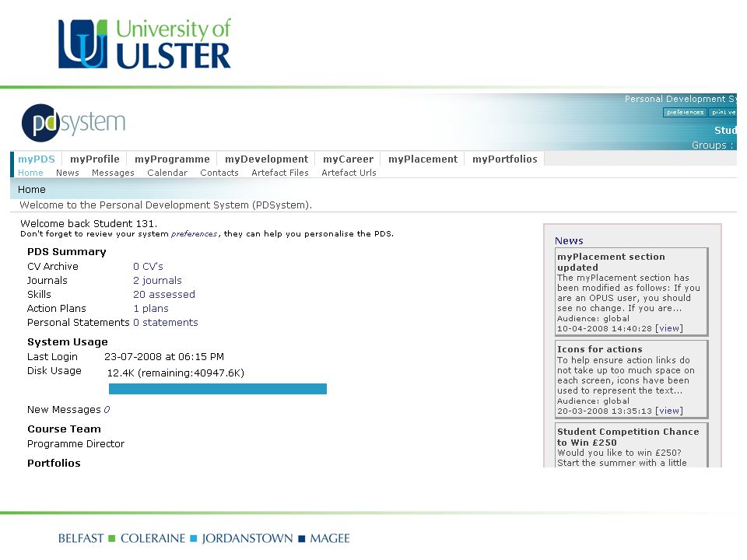Image resolution: width=747 pixels, height=560 pixels.
Task: Click the JORDANSTOWN footer campus name
Action: click(x=247, y=538)
